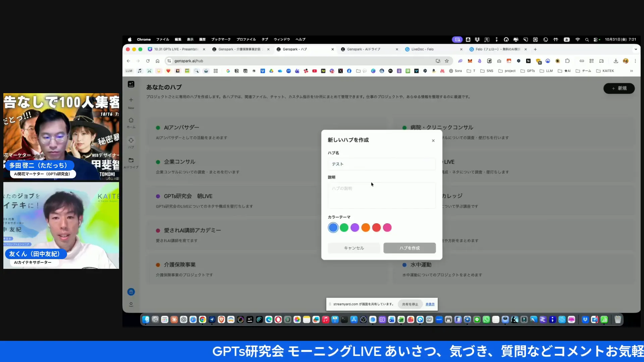The image size is (644, 362).
Task: Select the New (+) icon in the sidebar
Action: point(131,100)
